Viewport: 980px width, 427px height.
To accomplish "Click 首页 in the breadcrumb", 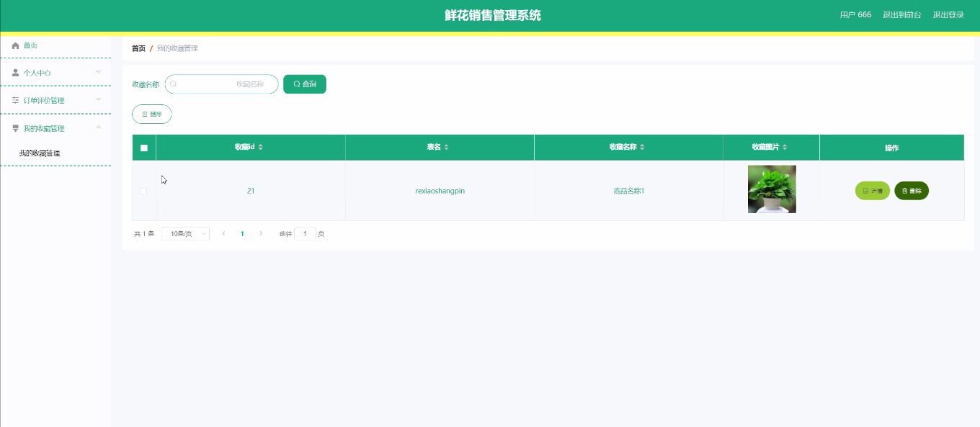I will (138, 48).
